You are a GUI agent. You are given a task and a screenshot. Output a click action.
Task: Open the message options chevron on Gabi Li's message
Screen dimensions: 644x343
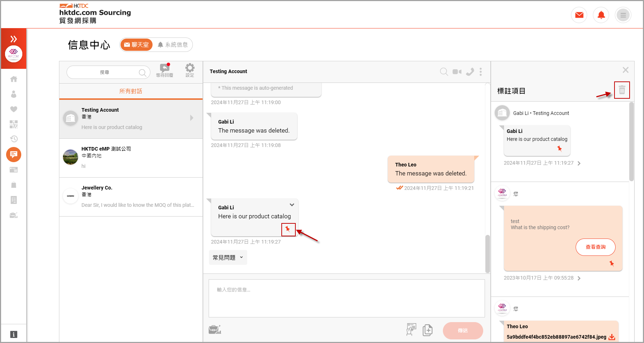(x=292, y=205)
